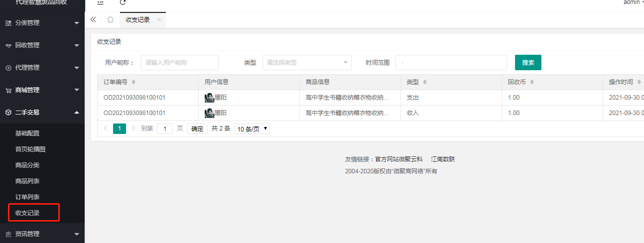Expand the 资讯管理 sidebar menu
This screenshot has width=644, height=243.
[42, 234]
